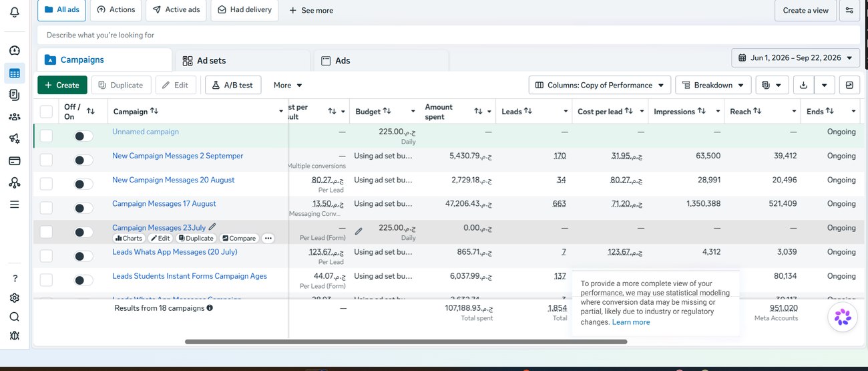The image size is (868, 371).
Task: Open Campaign column header dropdown arrow
Action: [x=281, y=112]
